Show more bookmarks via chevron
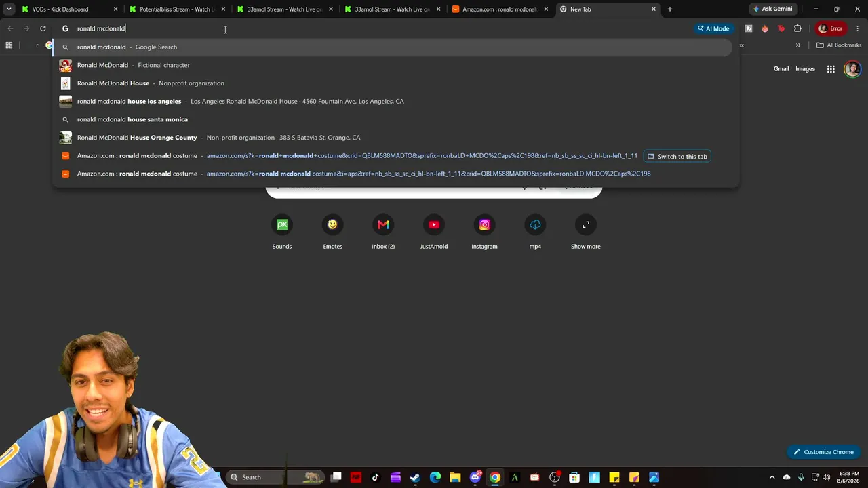This screenshot has width=868, height=488. click(x=798, y=45)
